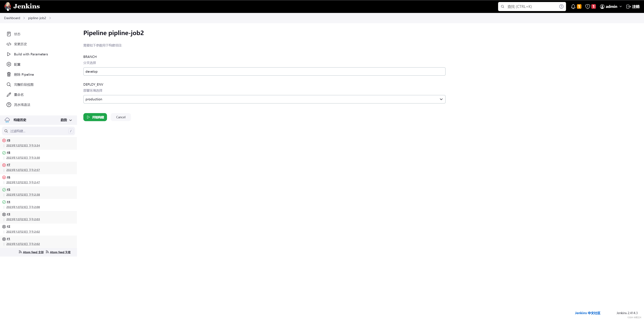Click the 构建历史 (Build History) panel icon
Image resolution: width=644 pixels, height=320 pixels.
pyautogui.click(x=7, y=119)
